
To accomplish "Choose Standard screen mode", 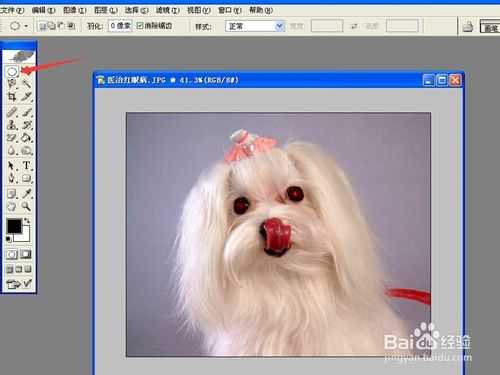I will pyautogui.click(x=10, y=269).
